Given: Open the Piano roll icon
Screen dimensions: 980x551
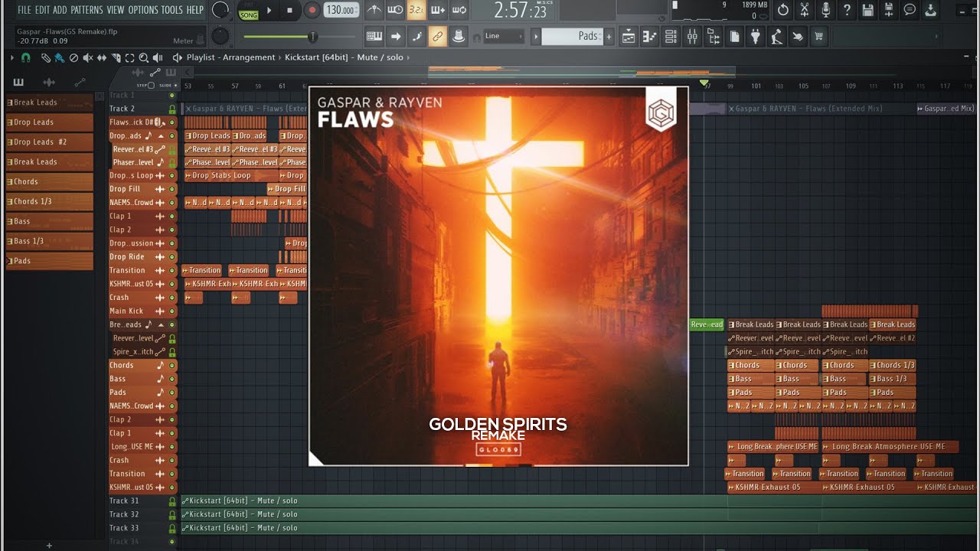Looking at the screenshot, I should click(x=650, y=36).
